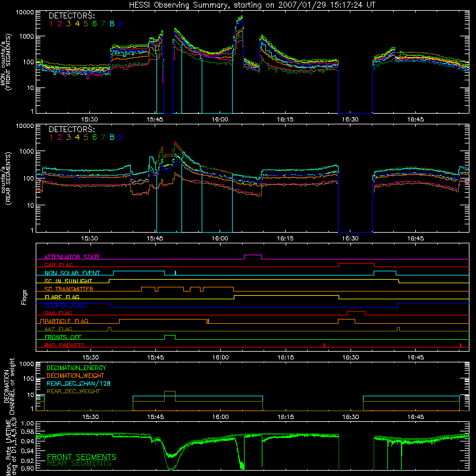Click 0.90 tick label on livetime axis
This screenshot has height=476, width=476.
pyautogui.click(x=27, y=468)
